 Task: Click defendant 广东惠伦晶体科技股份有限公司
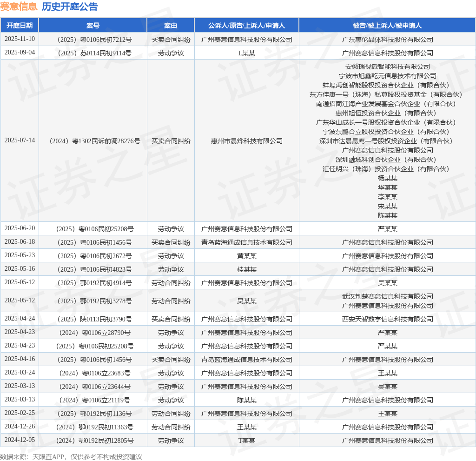point(387,40)
